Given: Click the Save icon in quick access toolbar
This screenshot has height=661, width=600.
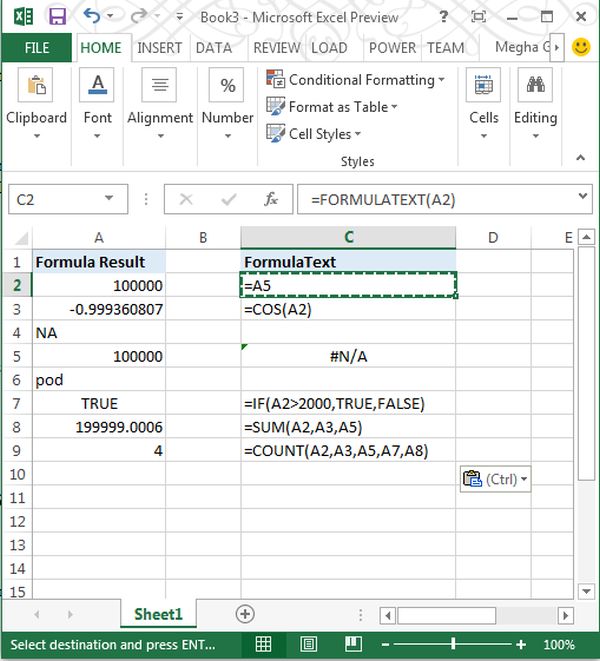Looking at the screenshot, I should point(57,17).
